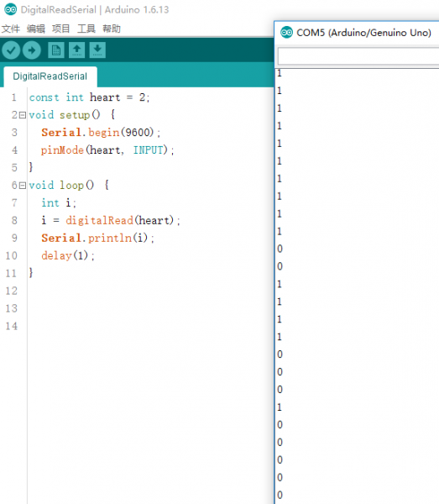Collapse the void loop() code fold
The image size is (439, 504).
[x=23, y=186]
